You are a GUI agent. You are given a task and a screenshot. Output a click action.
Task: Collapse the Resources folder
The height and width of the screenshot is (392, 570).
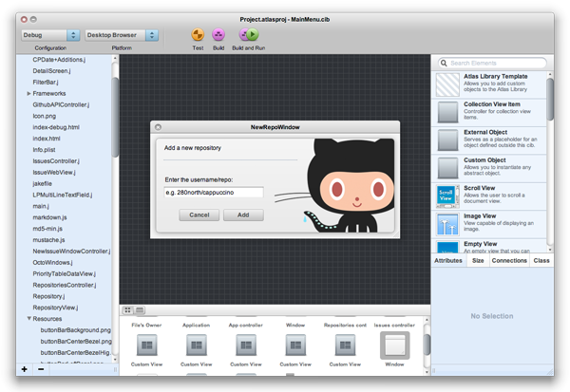coord(28,319)
